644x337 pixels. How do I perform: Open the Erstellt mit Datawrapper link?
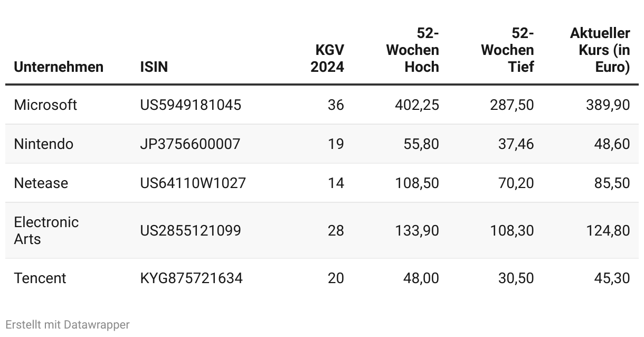pyautogui.click(x=68, y=324)
